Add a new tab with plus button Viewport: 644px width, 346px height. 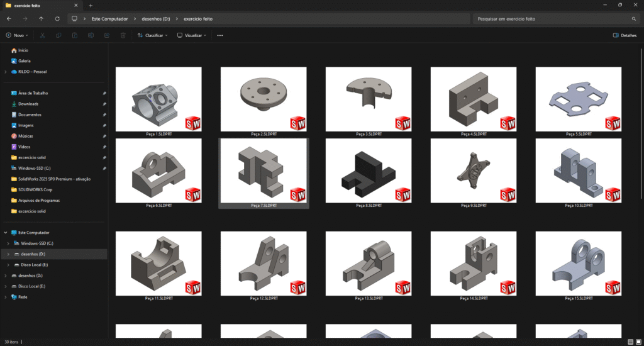click(x=91, y=5)
